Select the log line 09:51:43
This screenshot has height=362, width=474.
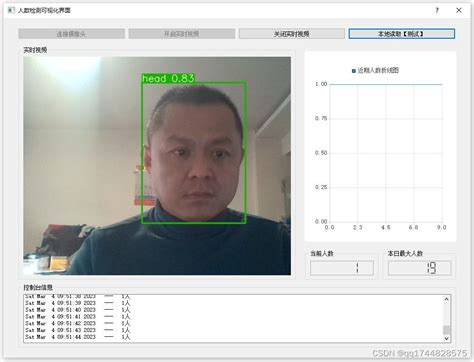77,330
